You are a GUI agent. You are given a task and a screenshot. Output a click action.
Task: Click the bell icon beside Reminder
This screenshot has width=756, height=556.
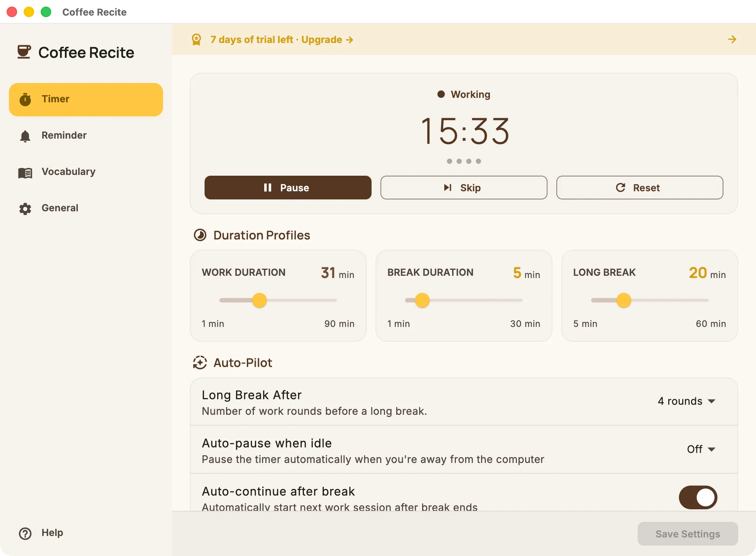click(25, 136)
